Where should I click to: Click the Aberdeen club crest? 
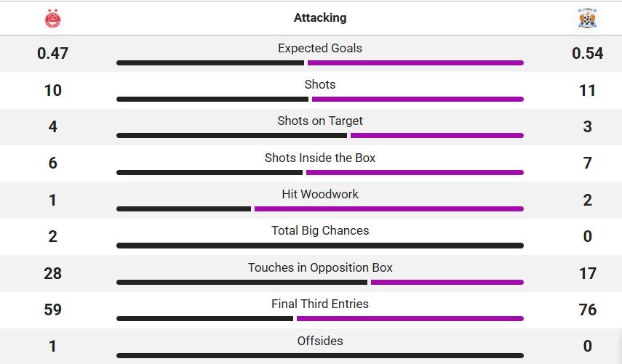(53, 18)
